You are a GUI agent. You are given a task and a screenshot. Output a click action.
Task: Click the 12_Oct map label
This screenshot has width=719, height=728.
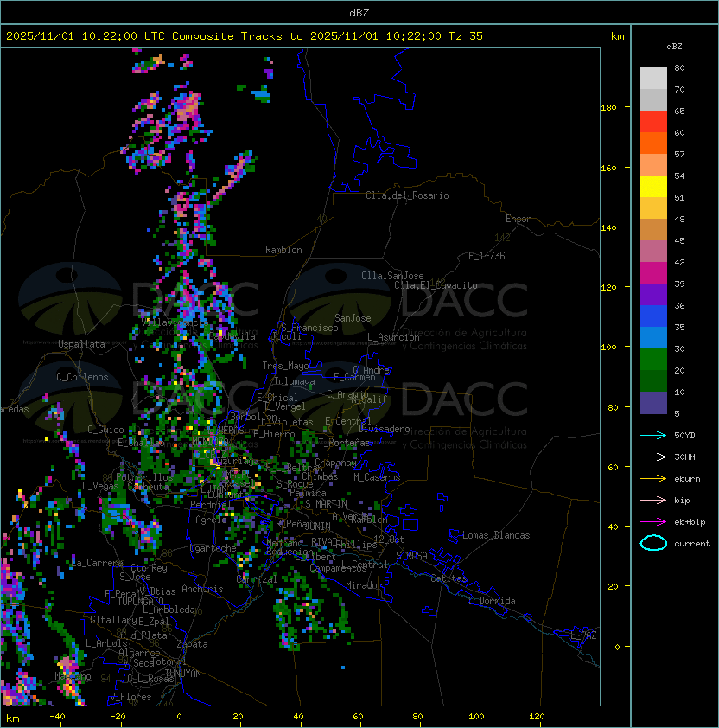389,540
